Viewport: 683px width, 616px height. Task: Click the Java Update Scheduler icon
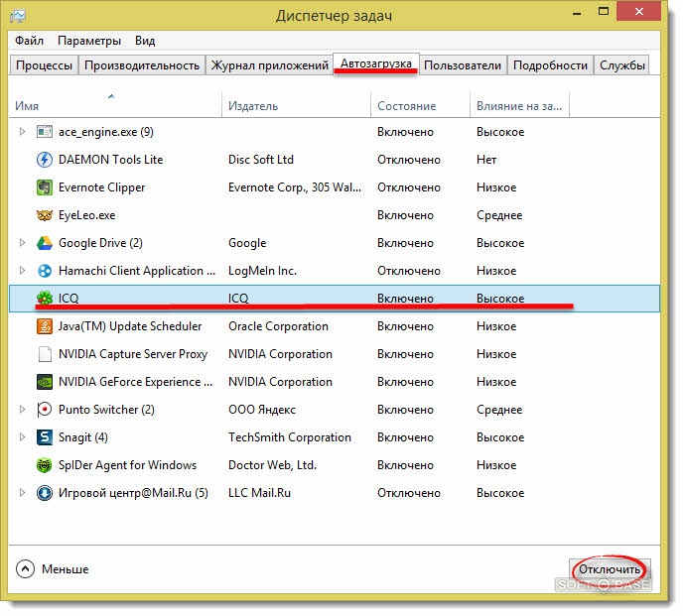(44, 326)
